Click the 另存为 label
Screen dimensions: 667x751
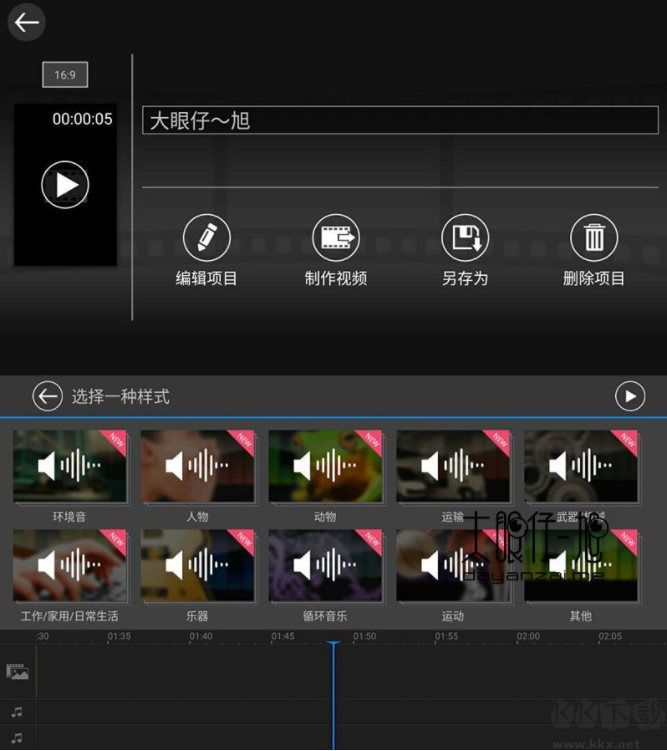(x=465, y=278)
